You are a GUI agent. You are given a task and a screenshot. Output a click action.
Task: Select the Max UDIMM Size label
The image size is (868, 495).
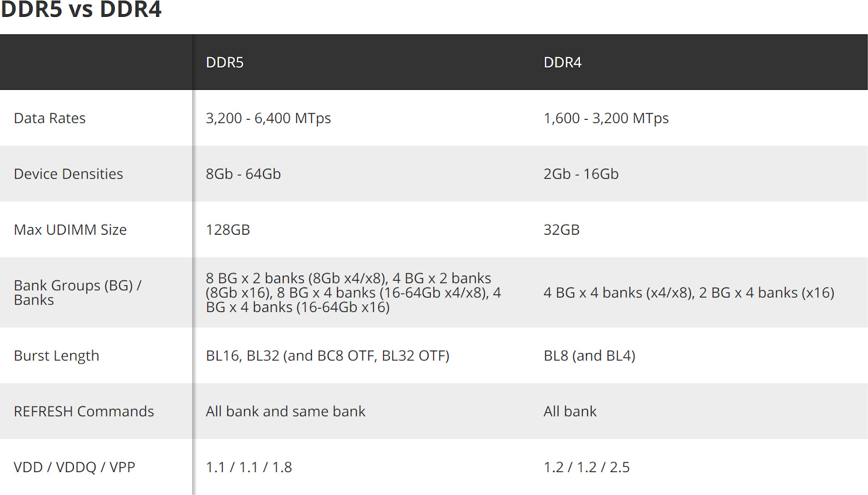(x=70, y=230)
